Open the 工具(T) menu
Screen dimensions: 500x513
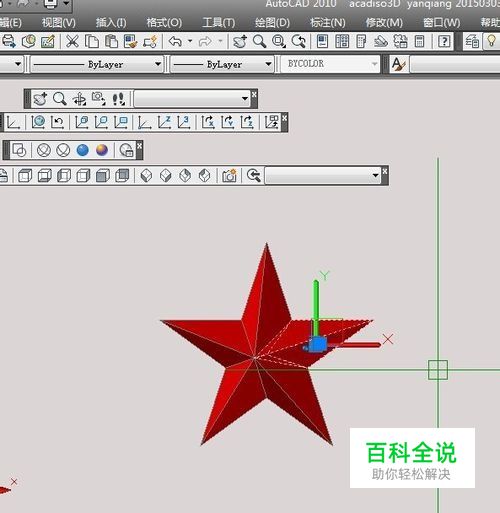click(218, 23)
